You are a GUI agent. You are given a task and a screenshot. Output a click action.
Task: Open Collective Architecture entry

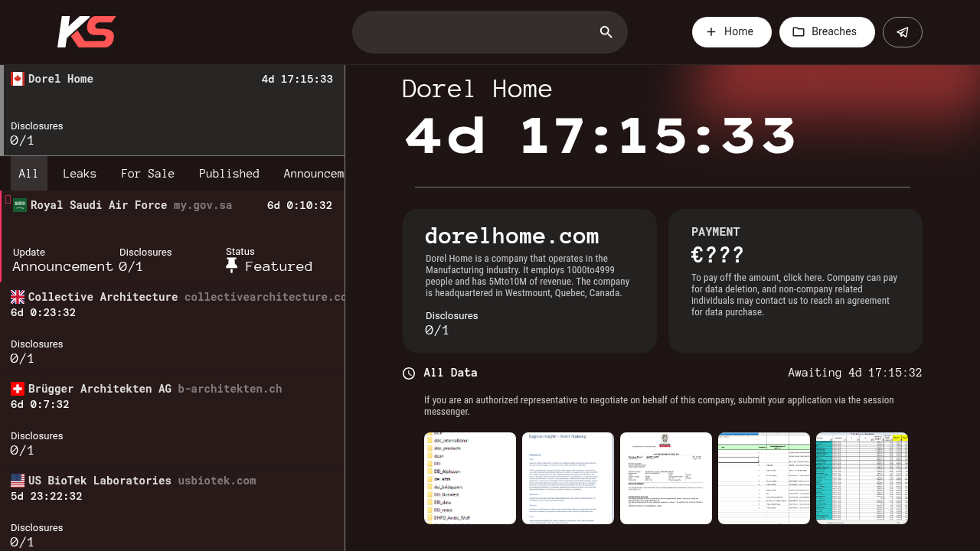[x=172, y=328]
